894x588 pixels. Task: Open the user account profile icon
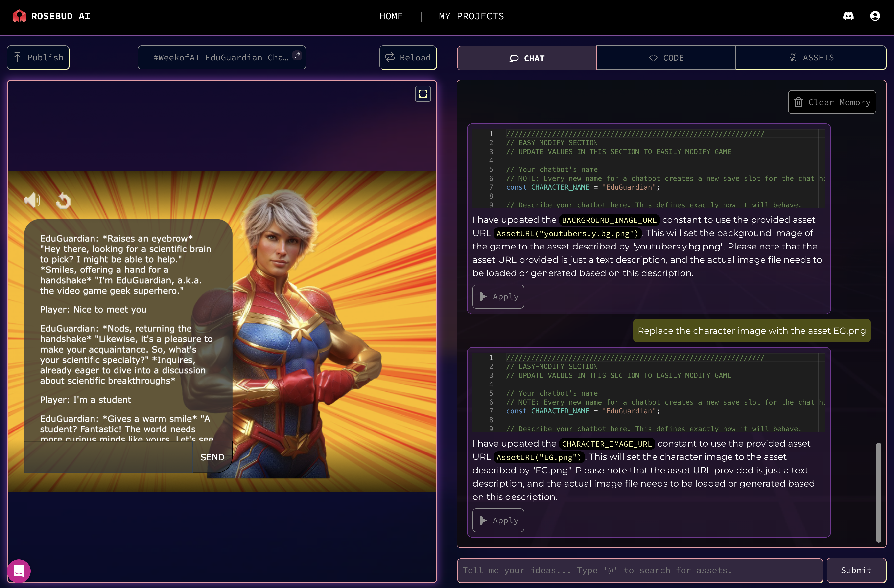coord(875,16)
